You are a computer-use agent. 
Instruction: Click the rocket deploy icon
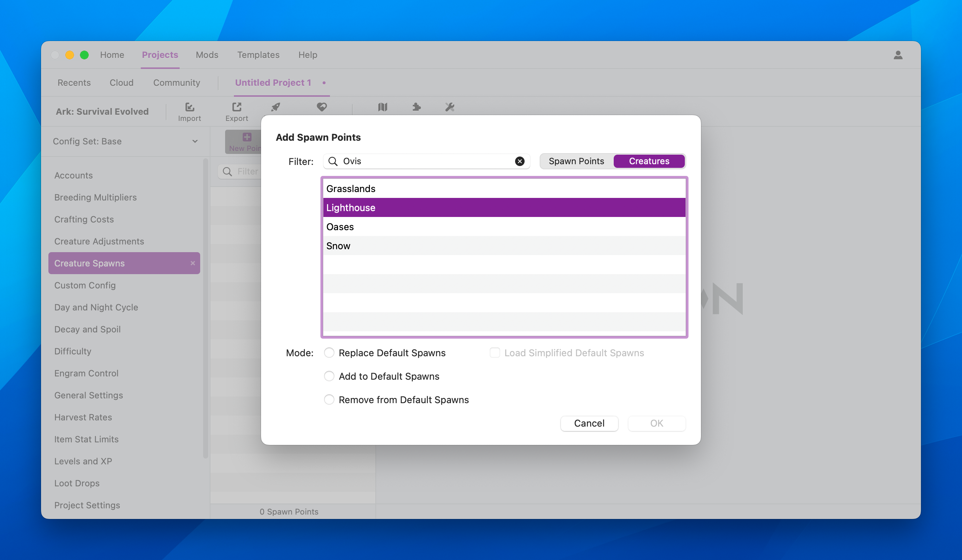276,107
